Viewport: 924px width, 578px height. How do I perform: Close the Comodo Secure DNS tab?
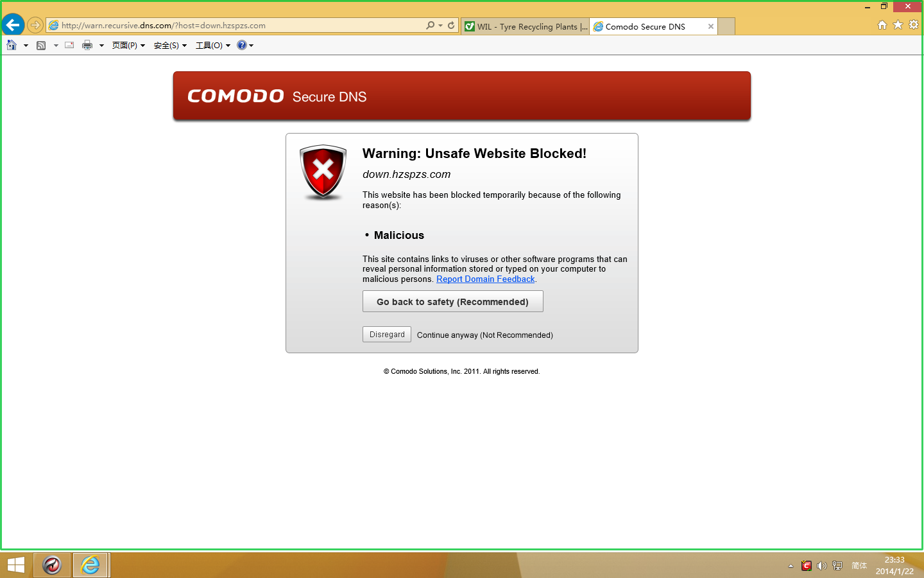coord(711,26)
